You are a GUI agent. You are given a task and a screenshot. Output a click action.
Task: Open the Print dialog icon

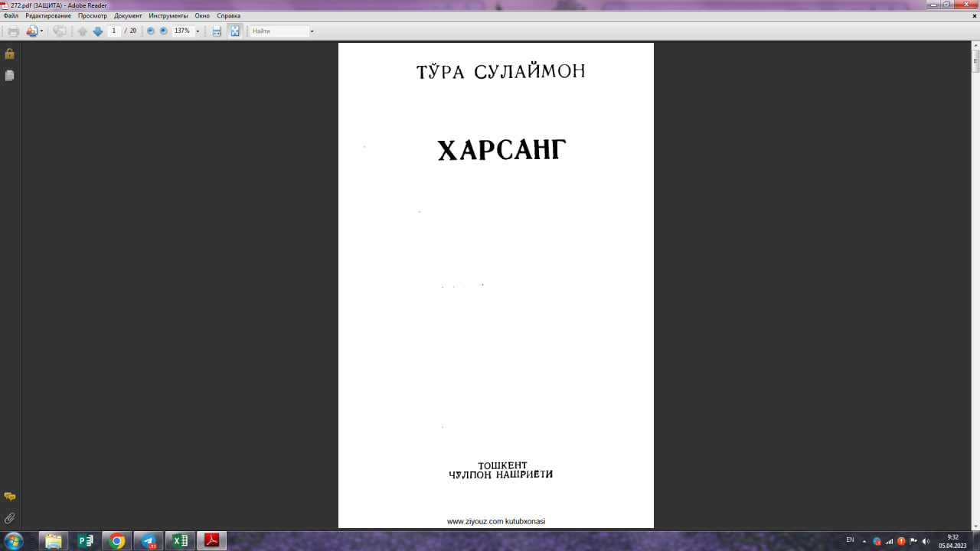pyautogui.click(x=15, y=31)
